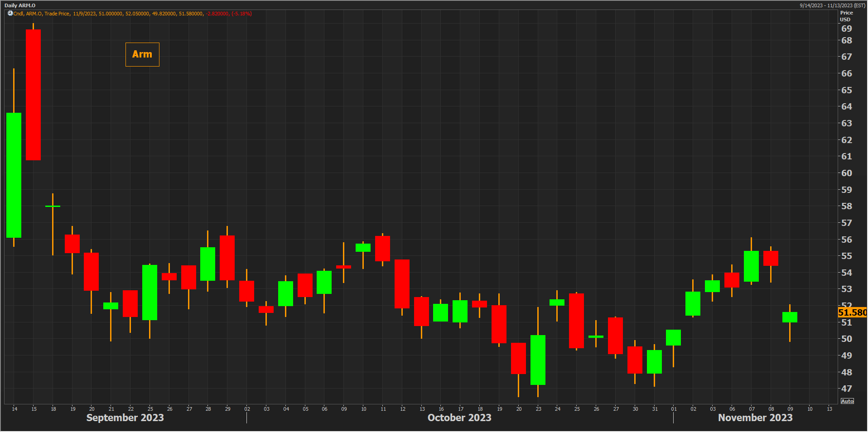The height and width of the screenshot is (432, 868).
Task: Select the red candle for October 25
Action: point(576,321)
